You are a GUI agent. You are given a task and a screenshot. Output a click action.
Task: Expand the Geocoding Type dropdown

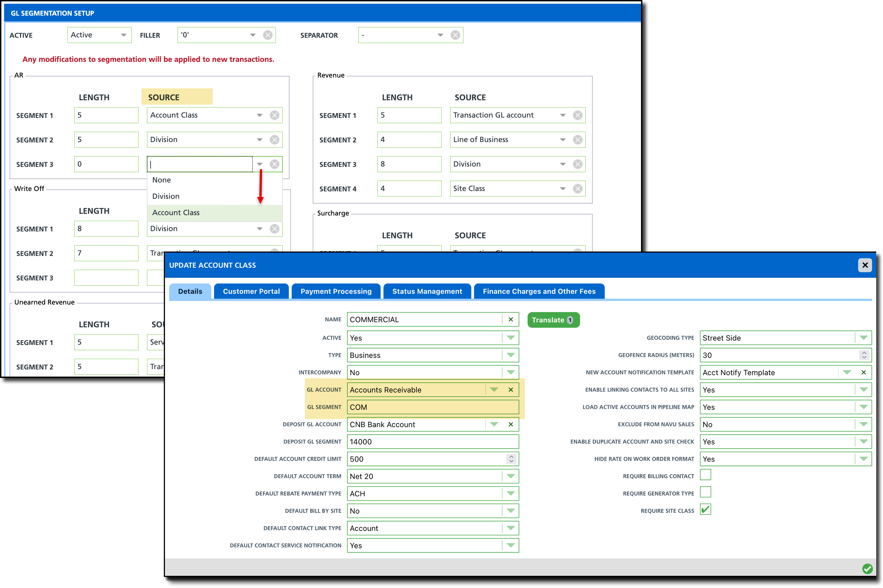864,338
